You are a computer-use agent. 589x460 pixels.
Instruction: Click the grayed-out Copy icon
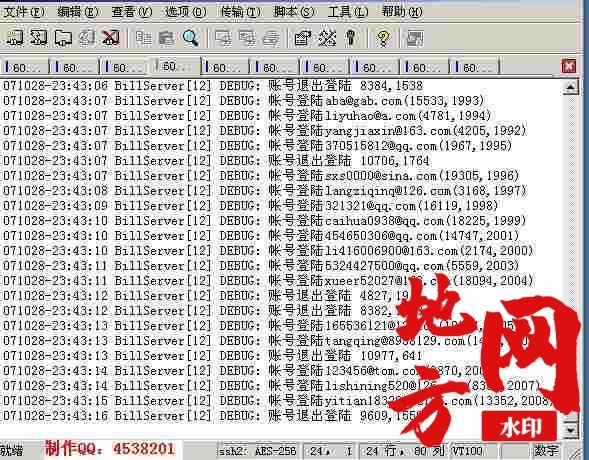point(143,38)
